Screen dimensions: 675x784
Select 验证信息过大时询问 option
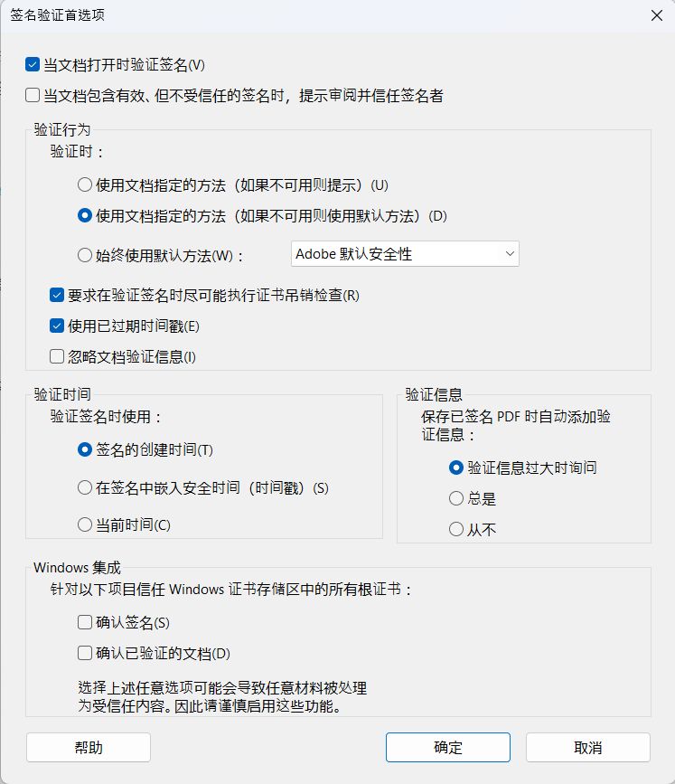point(456,468)
